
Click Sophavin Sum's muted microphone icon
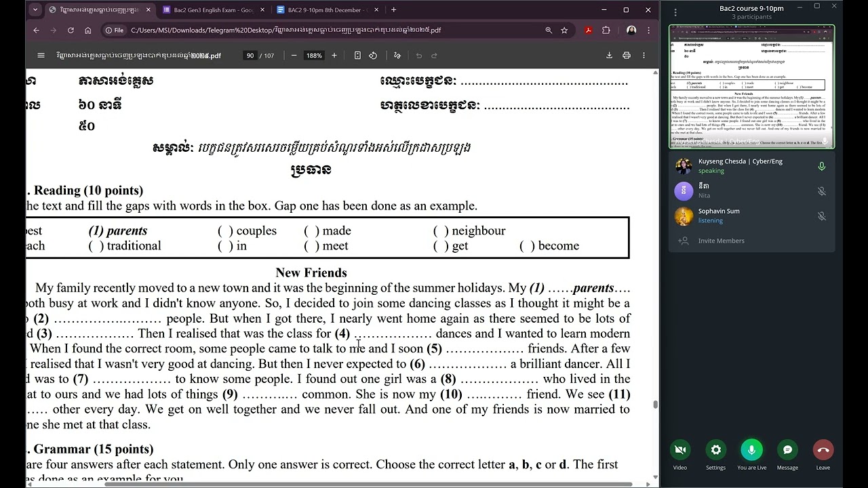(822, 216)
